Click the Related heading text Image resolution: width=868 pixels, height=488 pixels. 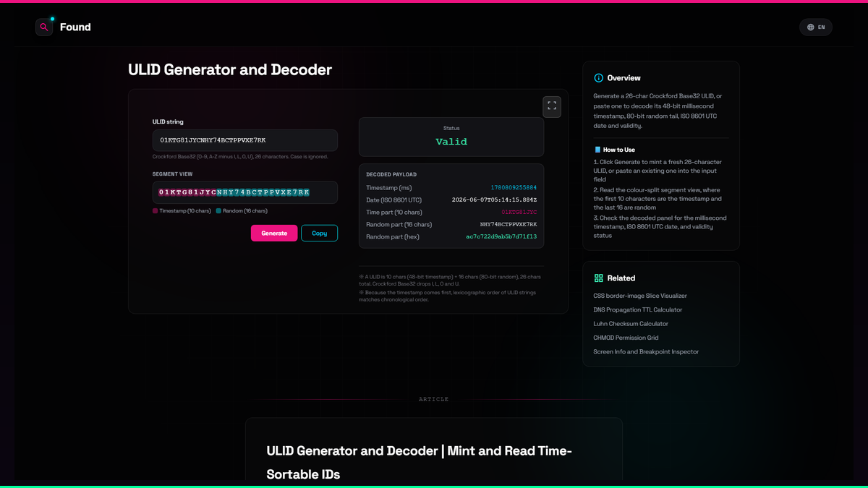click(x=621, y=278)
